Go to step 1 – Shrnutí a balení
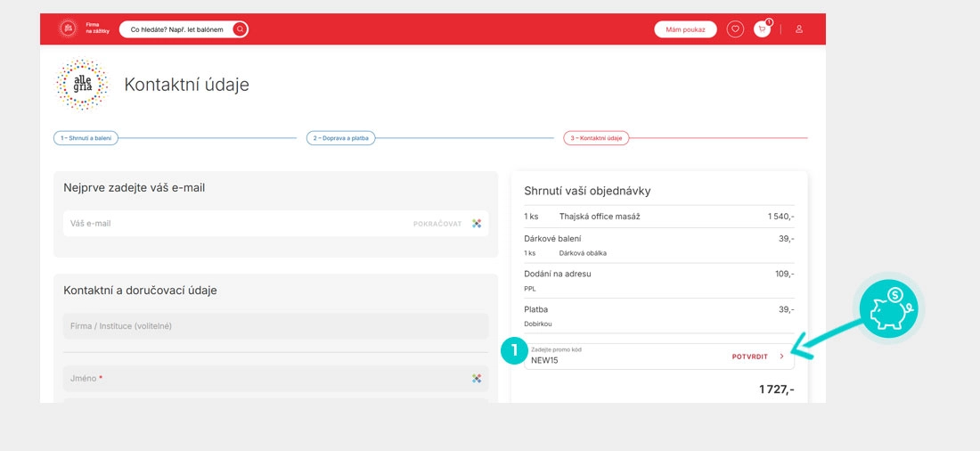Viewport: 980px width, 451px height. pos(86,138)
